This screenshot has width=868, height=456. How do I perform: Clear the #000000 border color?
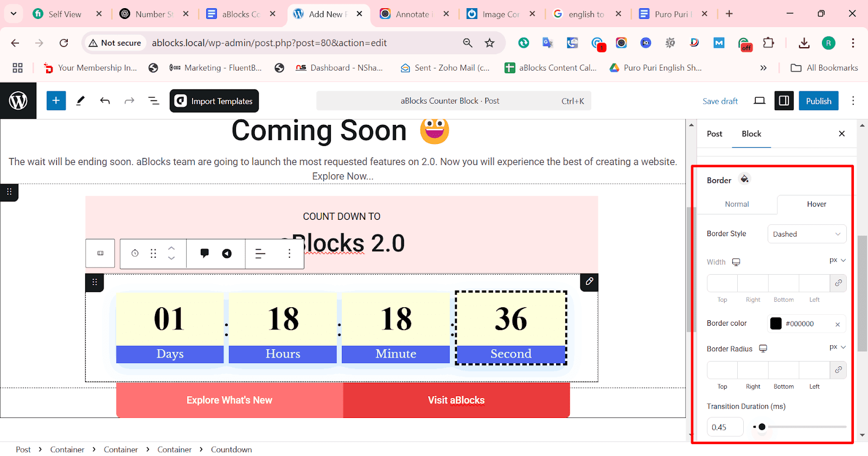click(x=838, y=325)
